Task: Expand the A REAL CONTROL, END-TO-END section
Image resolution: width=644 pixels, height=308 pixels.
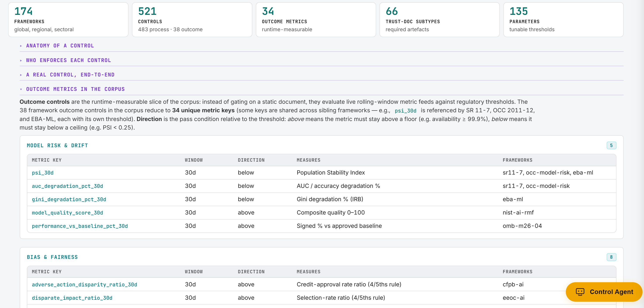Action: pos(70,74)
